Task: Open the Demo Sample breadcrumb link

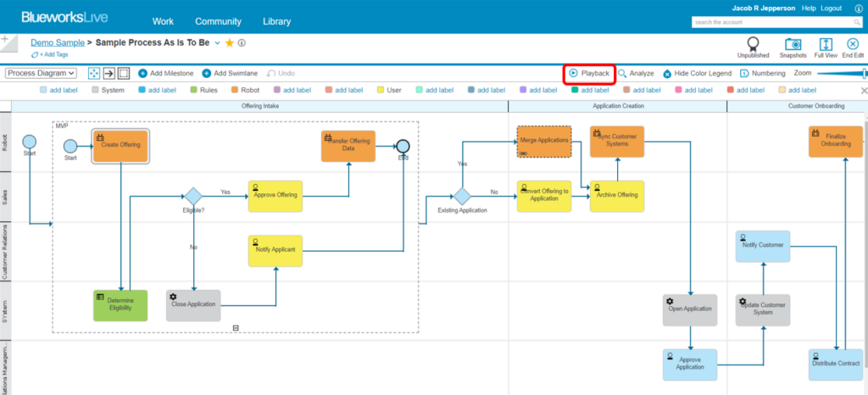Action: [57, 42]
